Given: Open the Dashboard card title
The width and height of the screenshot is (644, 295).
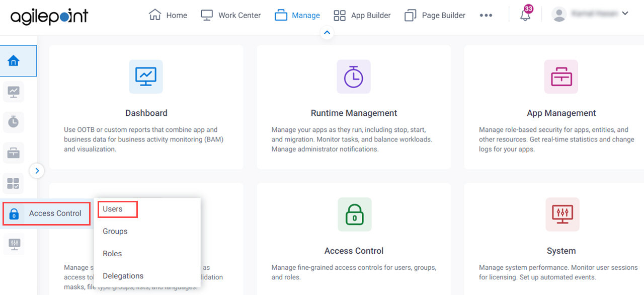Looking at the screenshot, I should 146,113.
